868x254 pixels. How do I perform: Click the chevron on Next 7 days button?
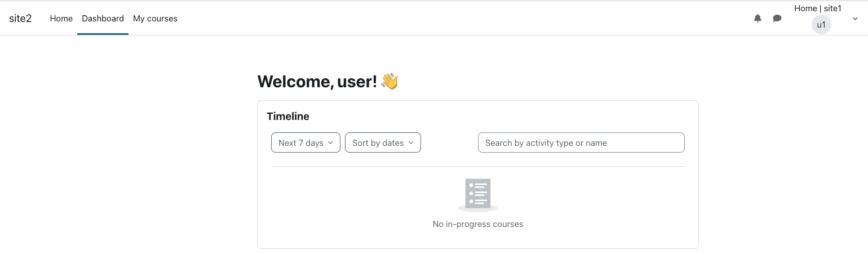[331, 142]
